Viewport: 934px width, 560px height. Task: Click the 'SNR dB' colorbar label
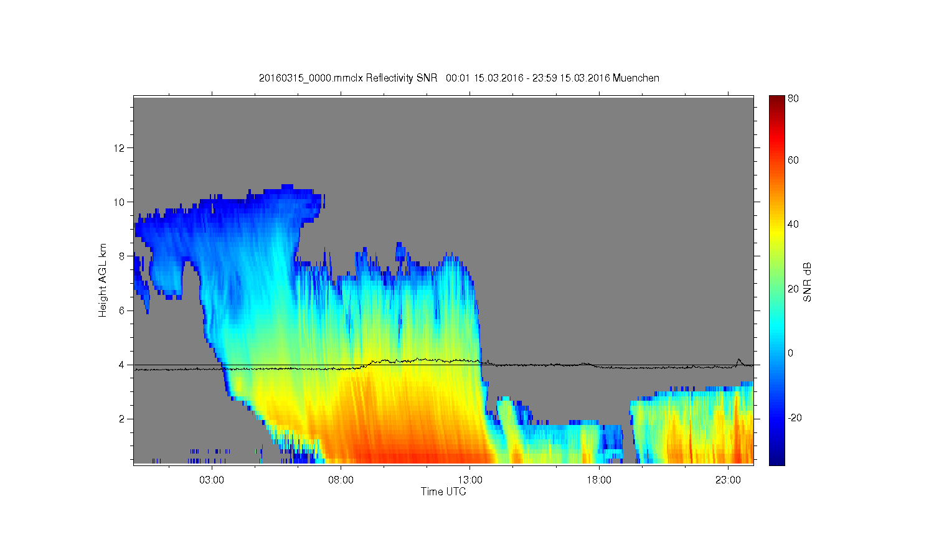[807, 282]
